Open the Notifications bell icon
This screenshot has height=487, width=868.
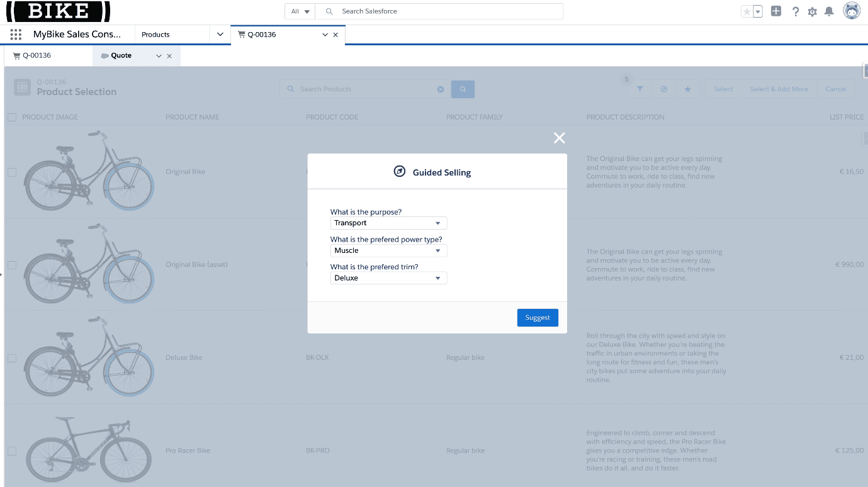click(830, 11)
